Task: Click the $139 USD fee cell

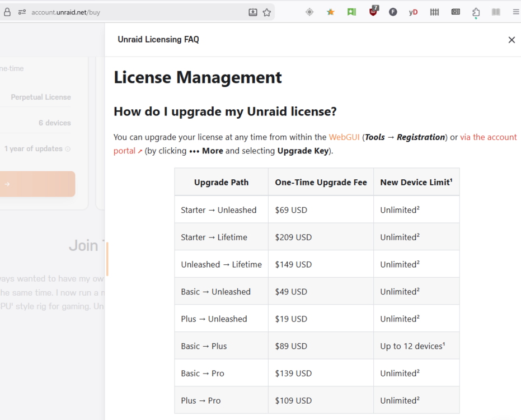Action: point(321,374)
